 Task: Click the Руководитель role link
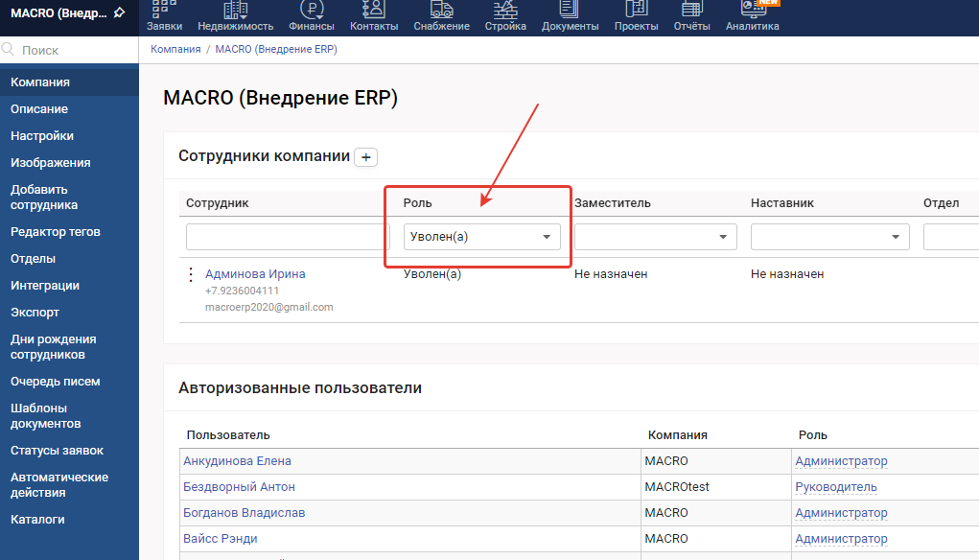[x=836, y=487]
